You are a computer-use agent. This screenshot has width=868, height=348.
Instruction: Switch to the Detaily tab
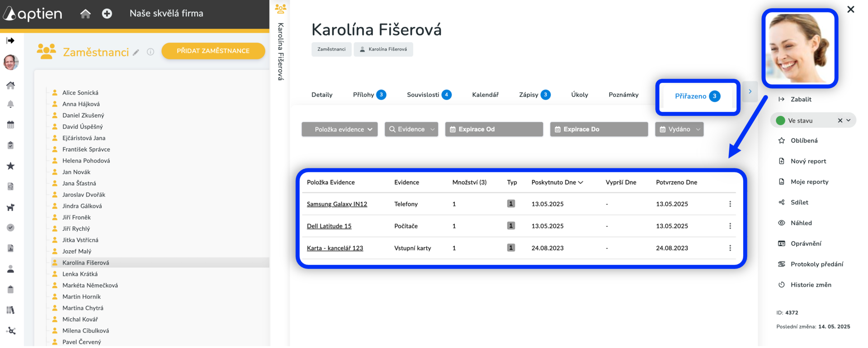tap(322, 95)
